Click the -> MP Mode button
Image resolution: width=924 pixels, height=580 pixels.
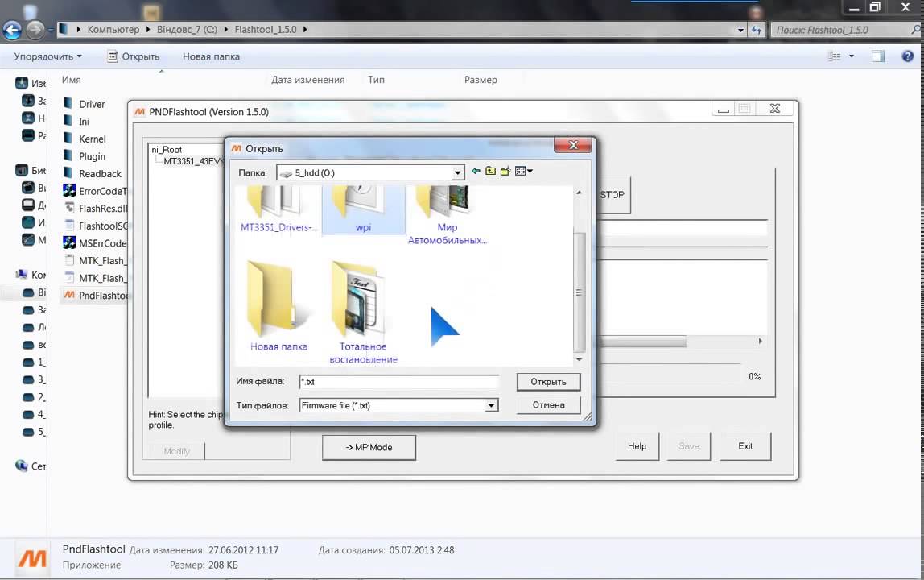(x=369, y=447)
